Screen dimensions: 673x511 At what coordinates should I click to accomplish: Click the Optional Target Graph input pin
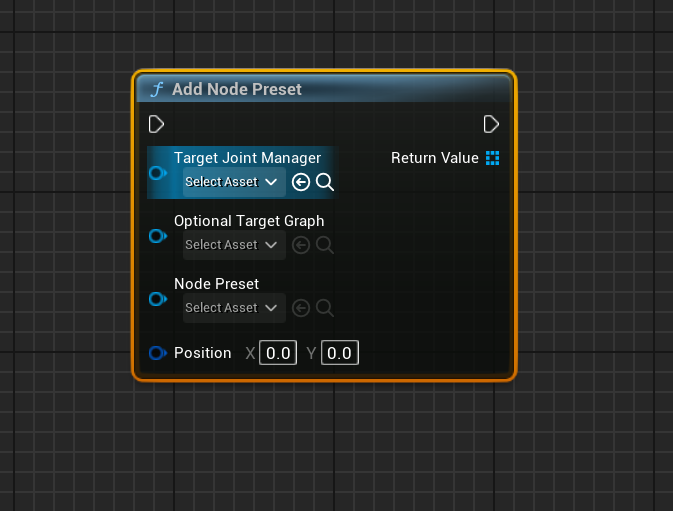coord(157,236)
